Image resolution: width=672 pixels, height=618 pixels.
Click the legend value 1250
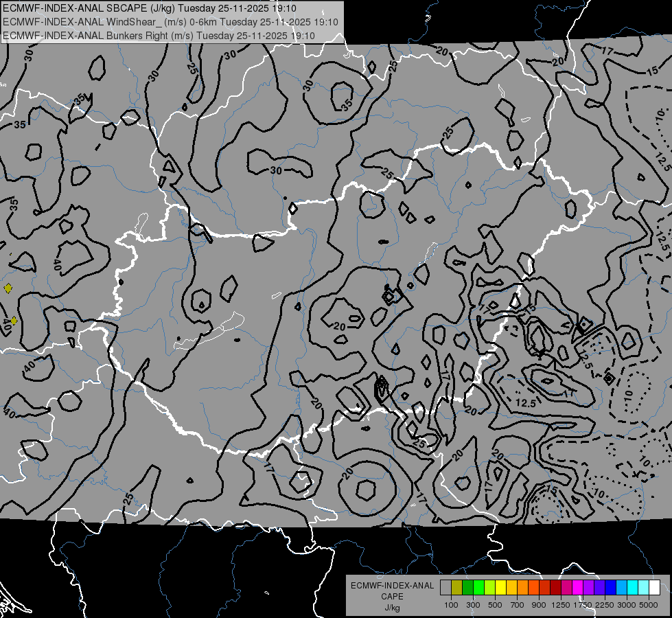pyautogui.click(x=561, y=605)
